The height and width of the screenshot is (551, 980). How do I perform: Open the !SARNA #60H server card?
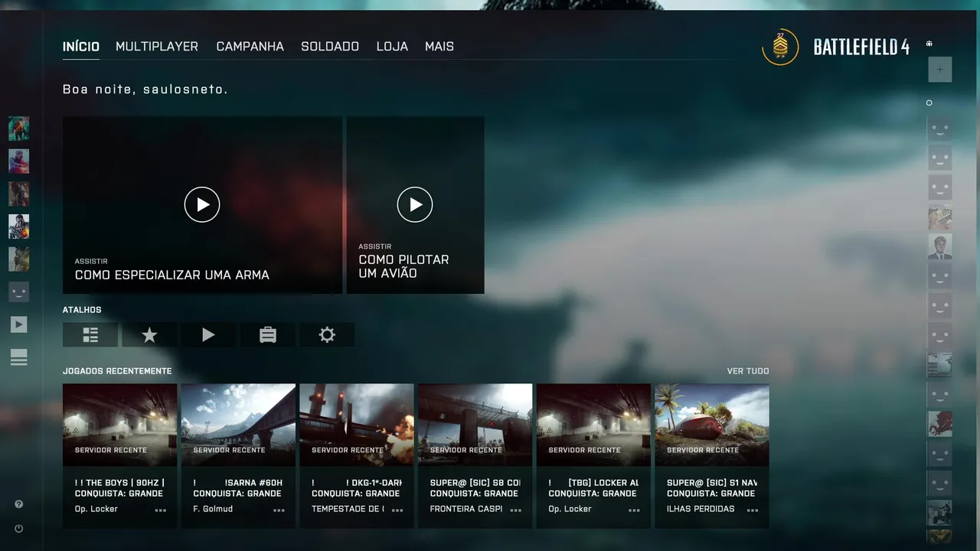pyautogui.click(x=238, y=455)
